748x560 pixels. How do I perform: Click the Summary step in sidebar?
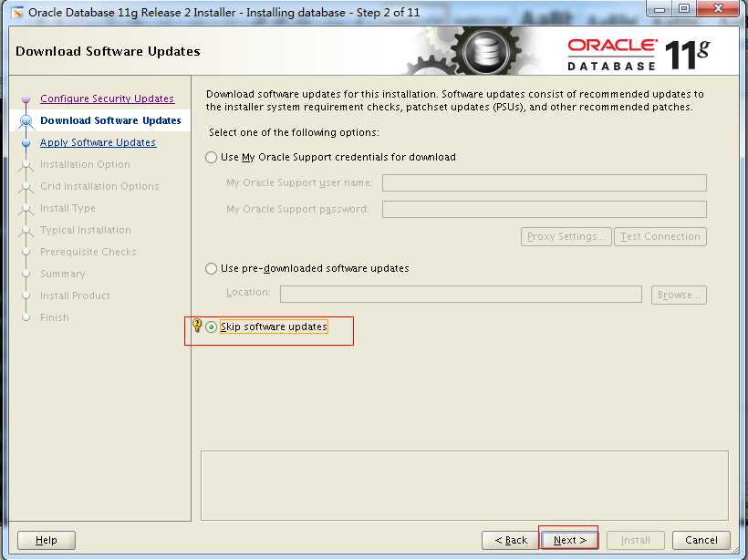point(63,274)
